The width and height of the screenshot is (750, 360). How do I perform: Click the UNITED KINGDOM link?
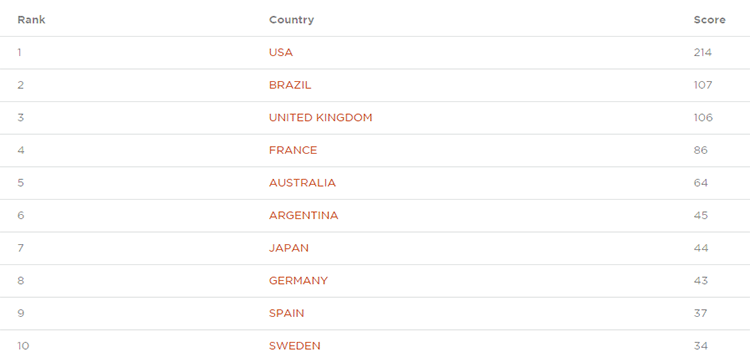click(320, 118)
